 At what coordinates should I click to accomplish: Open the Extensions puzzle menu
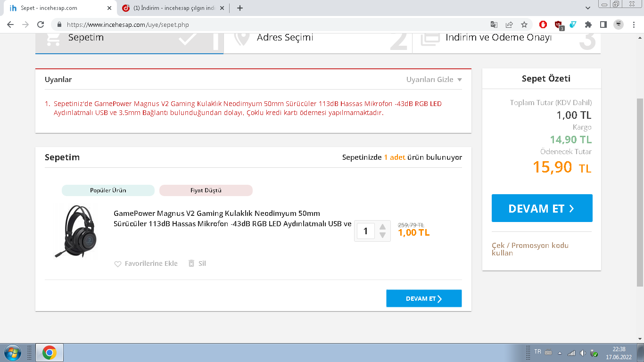click(x=588, y=25)
